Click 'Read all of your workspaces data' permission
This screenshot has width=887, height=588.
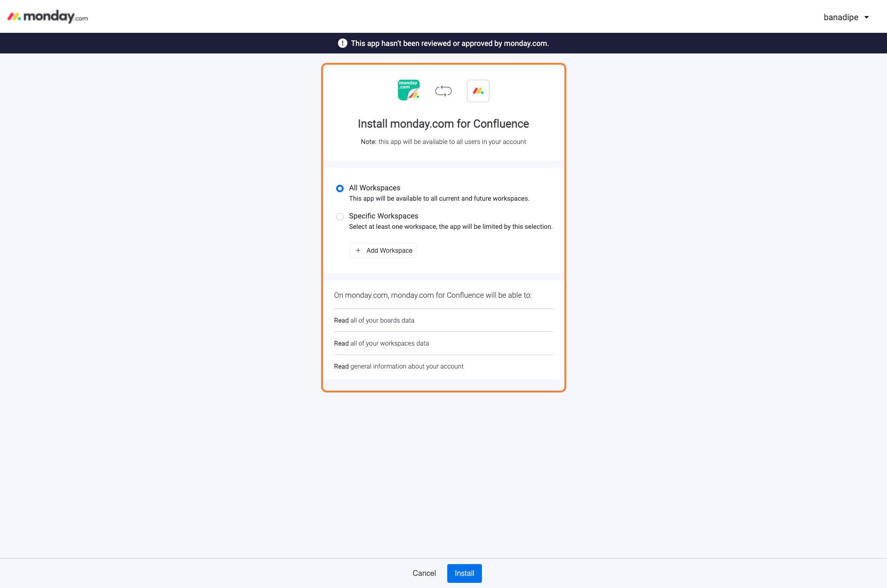click(x=382, y=343)
